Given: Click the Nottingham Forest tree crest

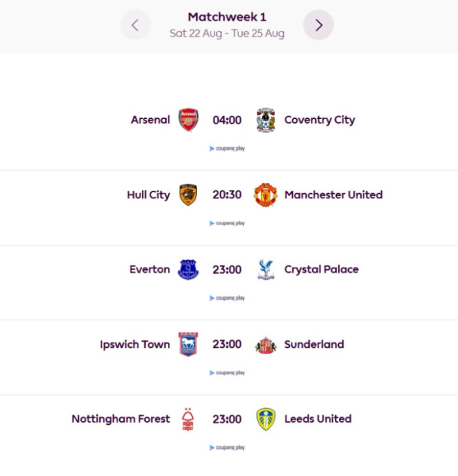Looking at the screenshot, I should (188, 420).
